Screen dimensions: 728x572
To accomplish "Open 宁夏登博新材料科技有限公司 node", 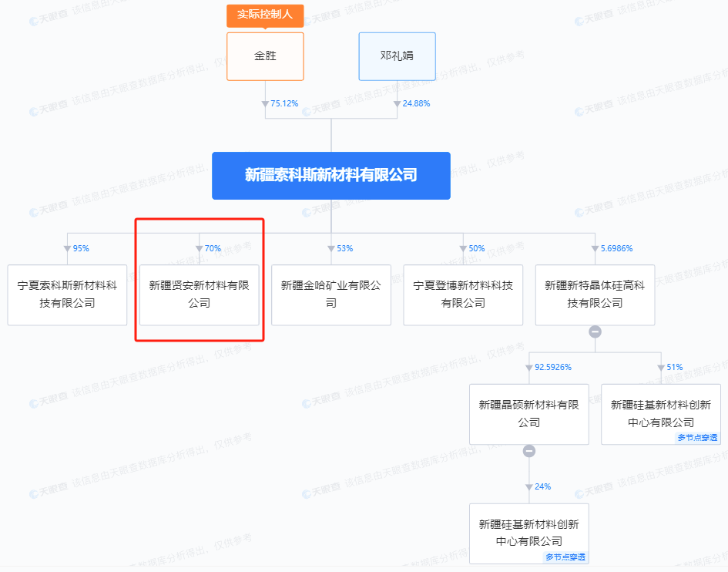I will (463, 295).
